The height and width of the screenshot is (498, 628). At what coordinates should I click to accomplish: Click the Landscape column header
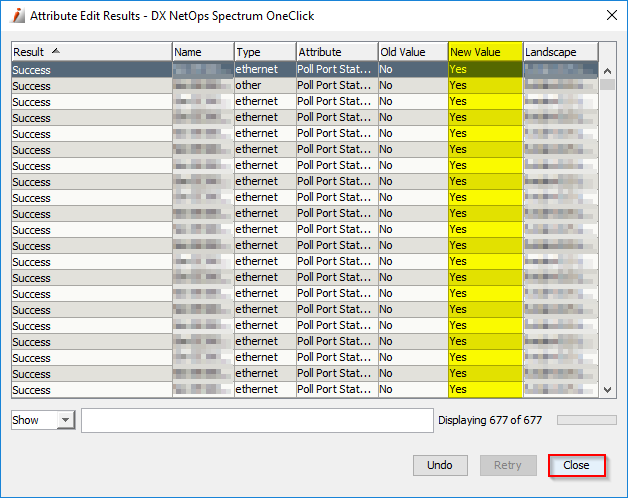tap(561, 52)
